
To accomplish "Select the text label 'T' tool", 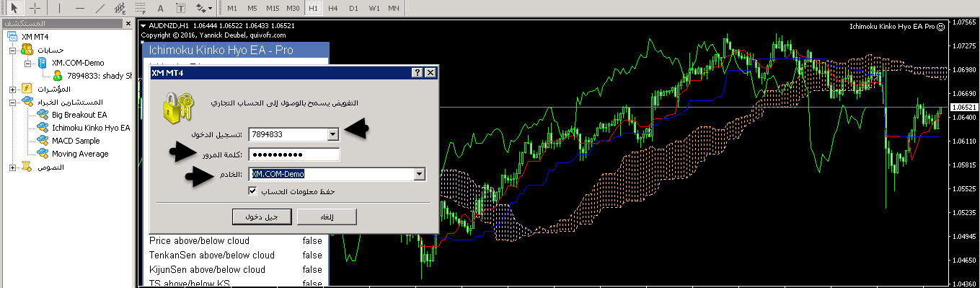I will (180, 8).
